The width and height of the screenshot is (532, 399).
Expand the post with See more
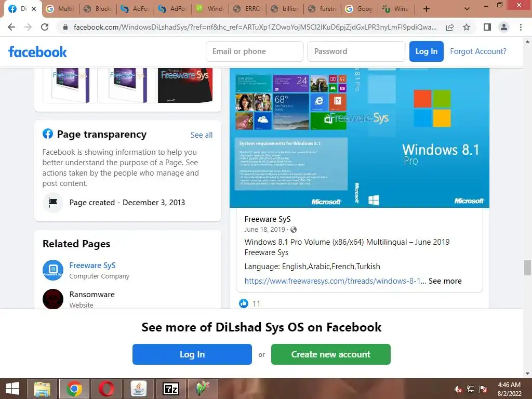click(445, 281)
